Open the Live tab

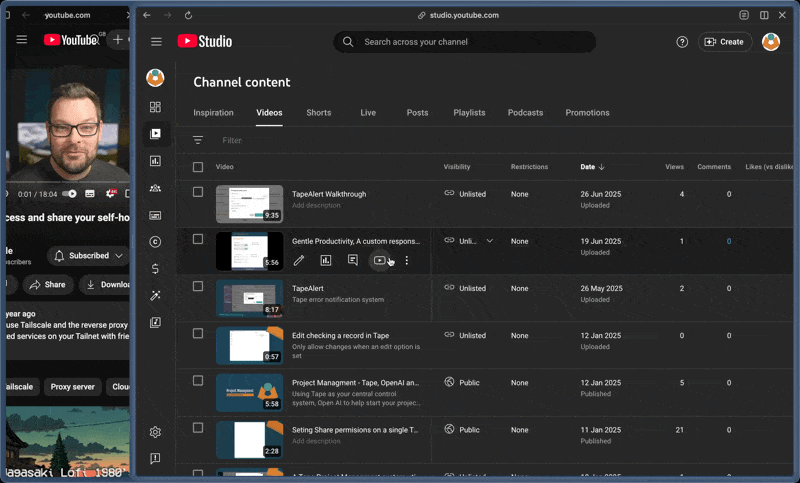pyautogui.click(x=368, y=113)
